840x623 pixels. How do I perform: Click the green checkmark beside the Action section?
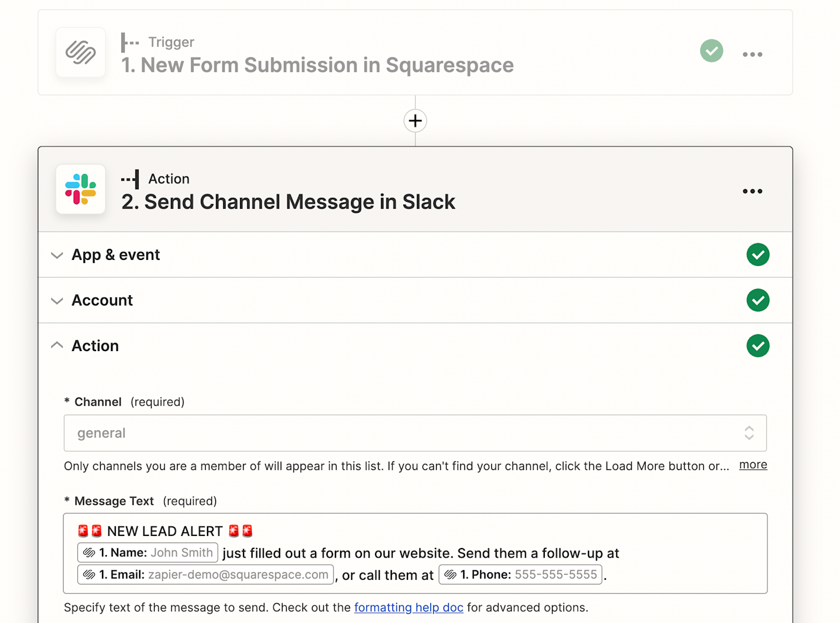(x=758, y=346)
